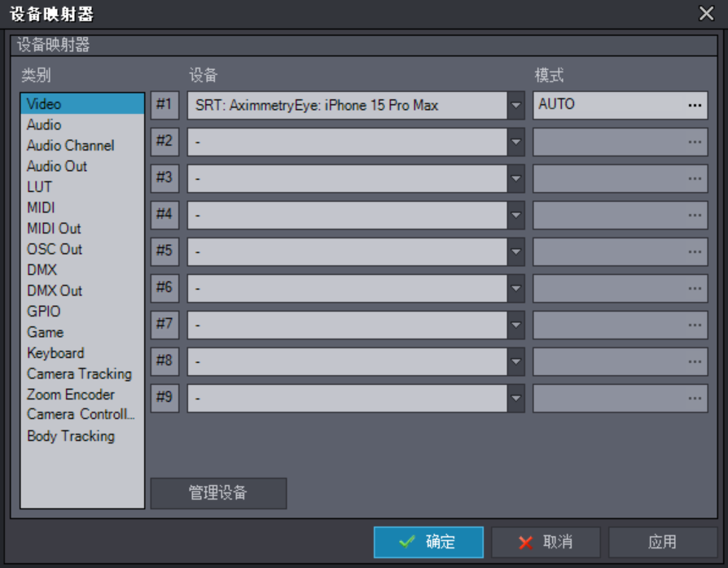Click mode ellipsis in row #8
This screenshot has height=568, width=728.
click(695, 362)
